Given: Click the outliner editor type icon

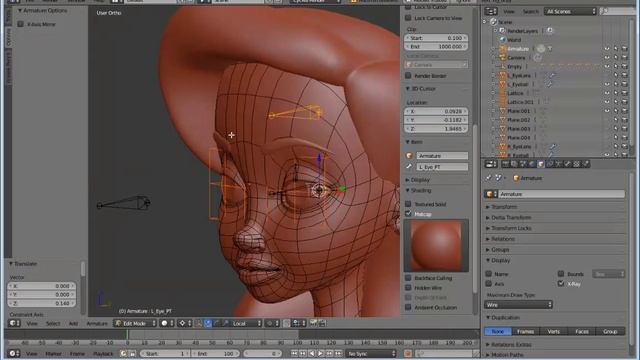Looking at the screenshot, I should [491, 11].
